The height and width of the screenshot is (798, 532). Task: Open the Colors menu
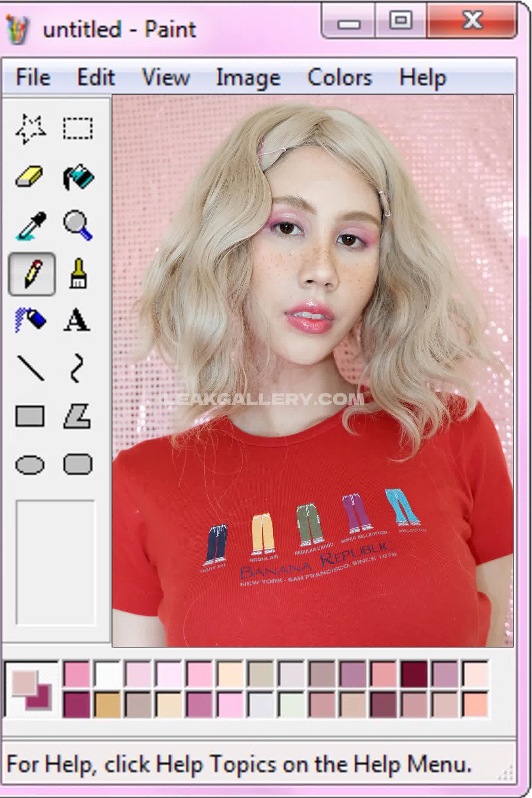click(x=340, y=77)
